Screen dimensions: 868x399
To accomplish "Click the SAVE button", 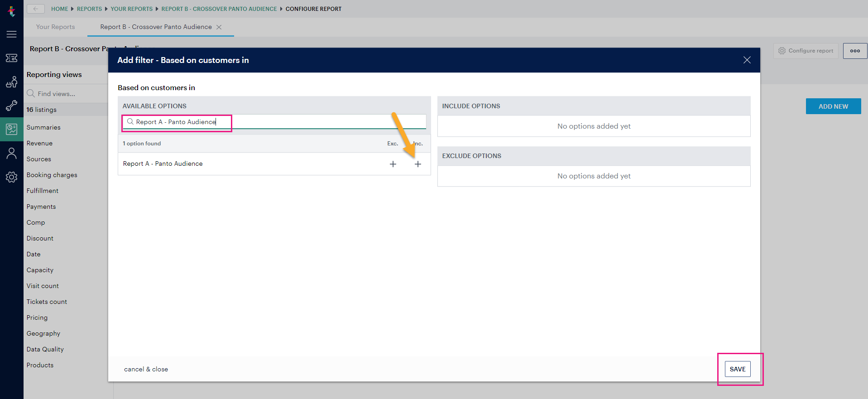I will point(738,369).
